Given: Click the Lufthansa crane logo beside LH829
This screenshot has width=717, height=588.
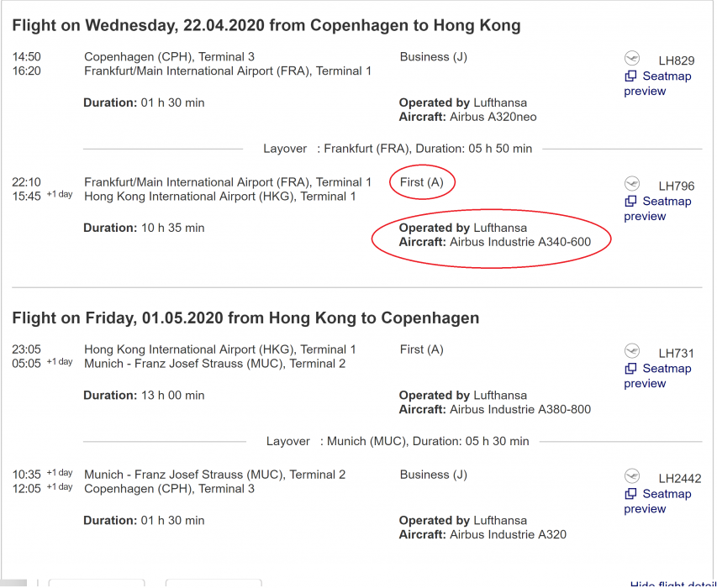Looking at the screenshot, I should pos(632,58).
